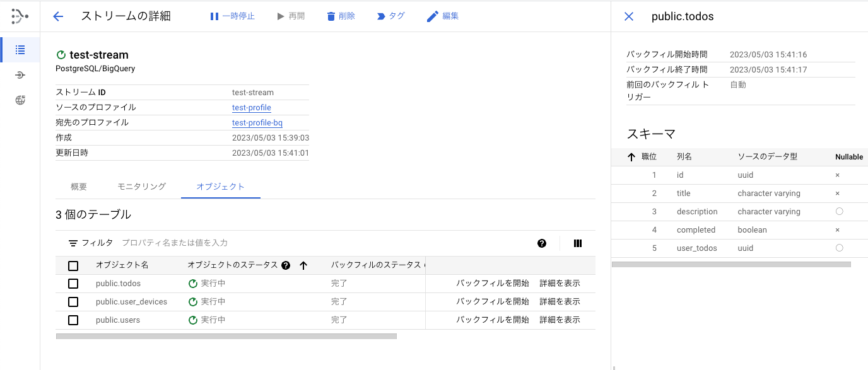Open private connectivity globe sidebar icon
This screenshot has height=370, width=868.
[x=20, y=100]
